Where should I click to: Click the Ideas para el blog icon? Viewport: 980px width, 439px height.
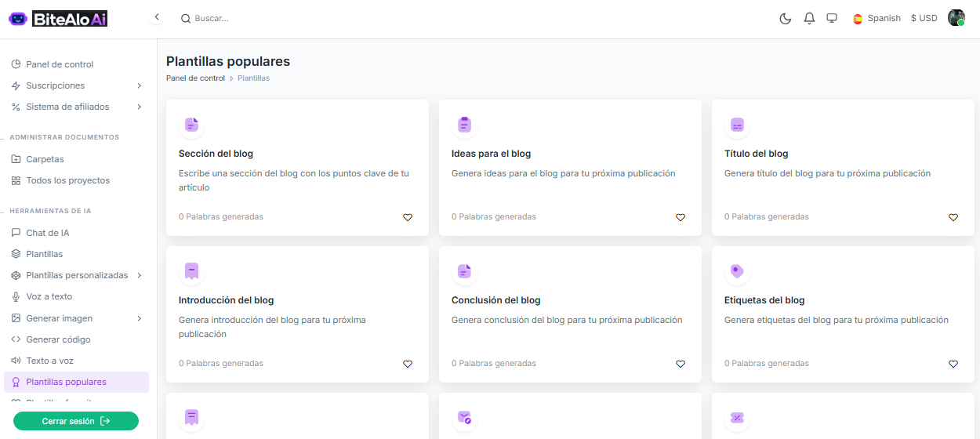point(464,125)
